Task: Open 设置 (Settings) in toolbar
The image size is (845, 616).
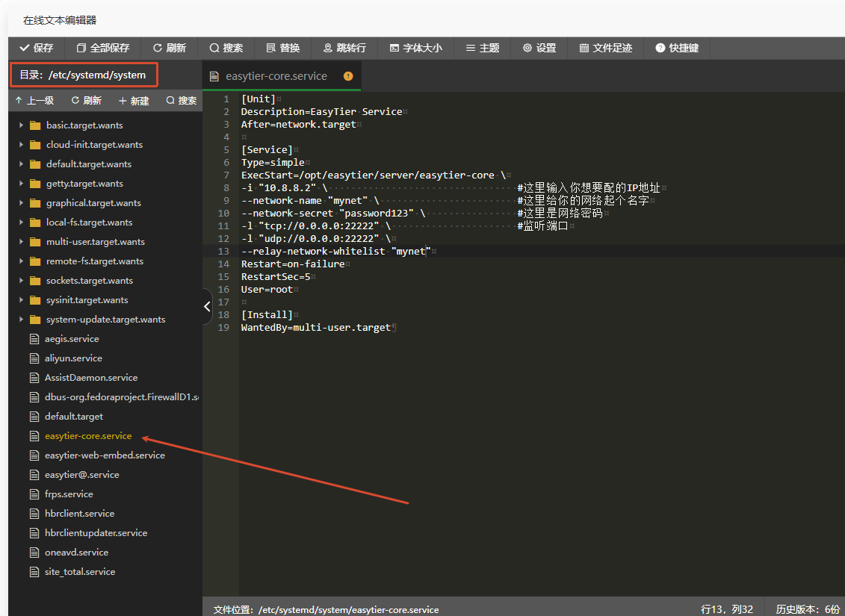Action: 539,48
